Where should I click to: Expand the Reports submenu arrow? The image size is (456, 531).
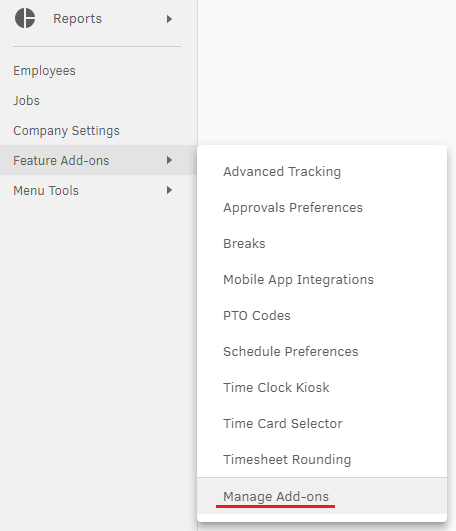169,19
